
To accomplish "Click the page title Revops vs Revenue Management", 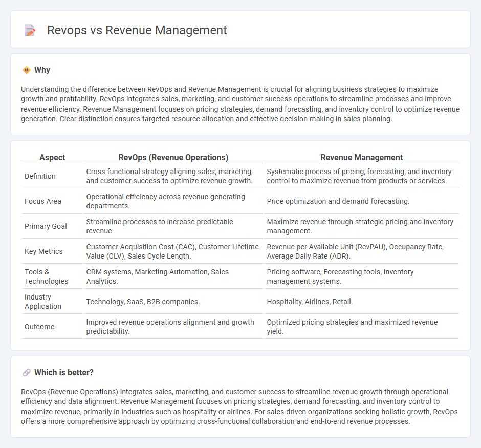I will coord(137,30).
